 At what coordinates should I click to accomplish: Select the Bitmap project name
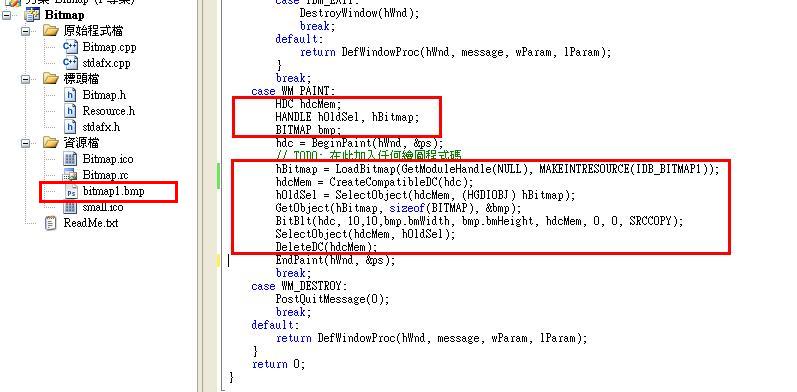point(65,15)
